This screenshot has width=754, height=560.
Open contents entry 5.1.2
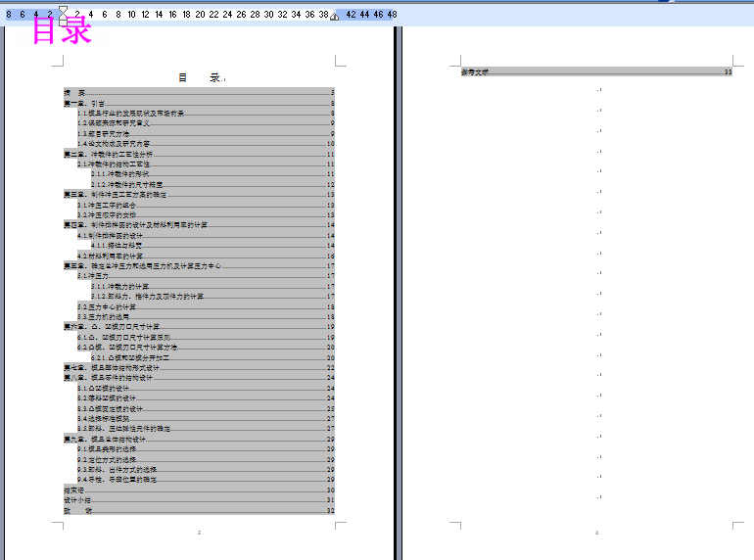pos(212,297)
